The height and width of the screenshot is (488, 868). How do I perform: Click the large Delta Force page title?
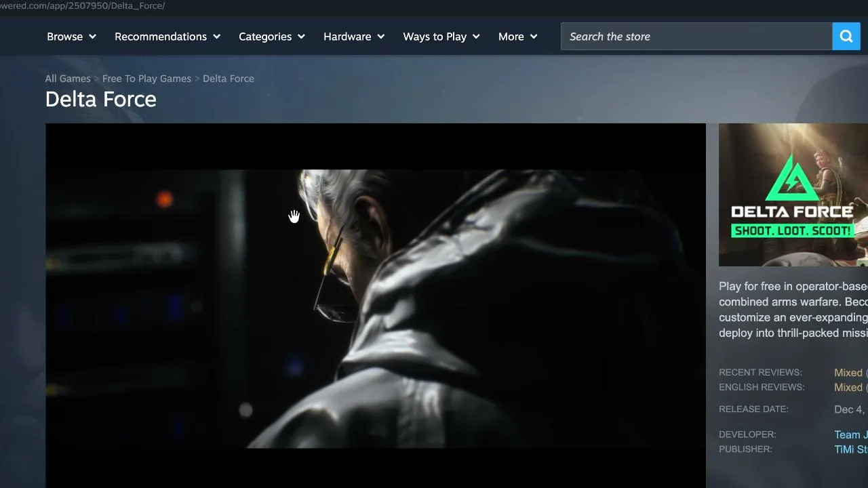101,100
